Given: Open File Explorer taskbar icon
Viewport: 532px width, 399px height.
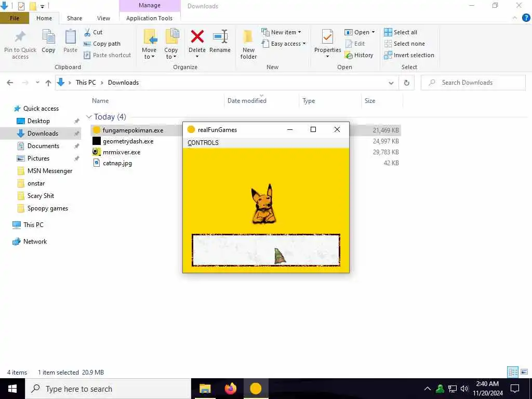Looking at the screenshot, I should pos(205,389).
